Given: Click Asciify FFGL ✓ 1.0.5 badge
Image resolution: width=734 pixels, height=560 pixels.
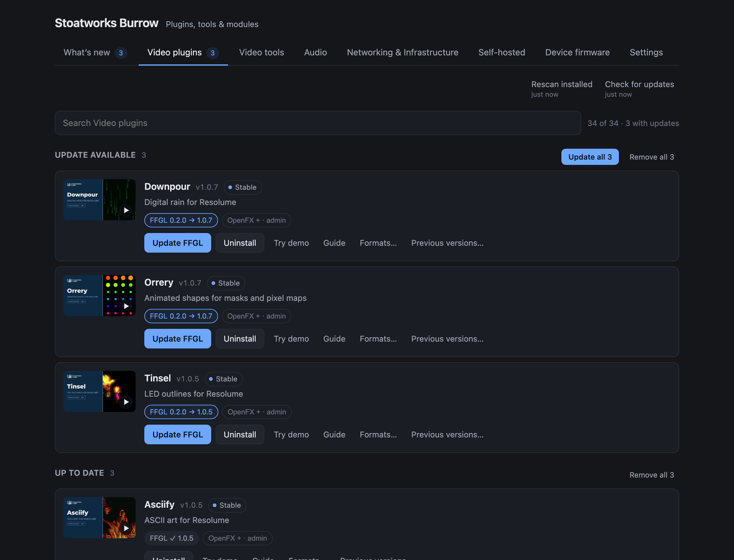Looking at the screenshot, I should tap(171, 538).
